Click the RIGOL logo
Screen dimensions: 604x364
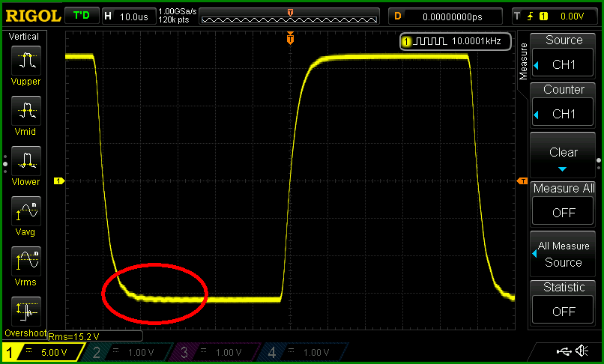tap(33, 16)
